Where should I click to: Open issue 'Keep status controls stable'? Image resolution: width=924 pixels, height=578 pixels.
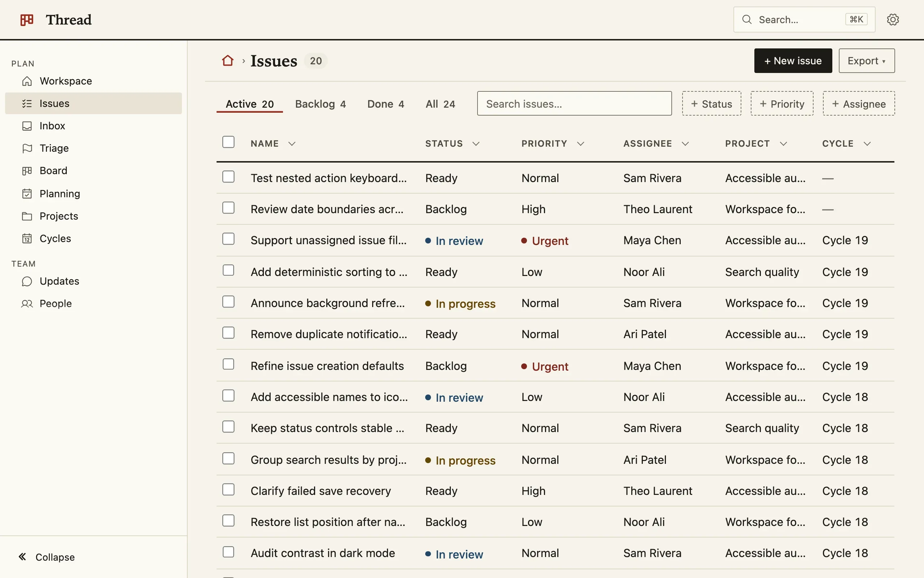point(327,428)
